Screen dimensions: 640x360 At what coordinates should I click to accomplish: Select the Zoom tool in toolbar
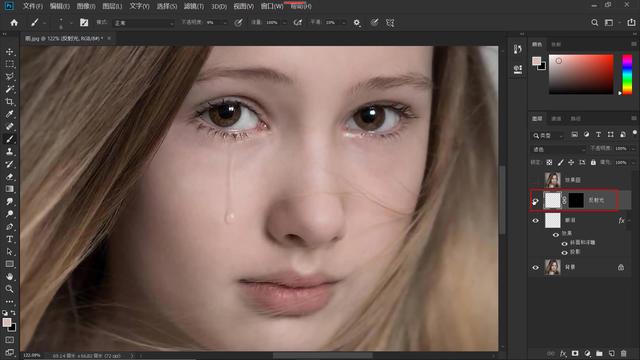click(x=9, y=289)
